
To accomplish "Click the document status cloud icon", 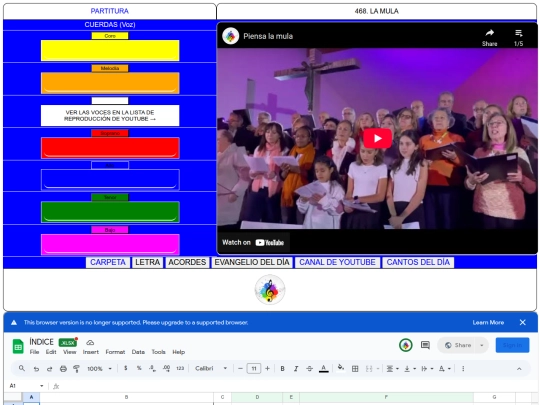I will [90, 342].
